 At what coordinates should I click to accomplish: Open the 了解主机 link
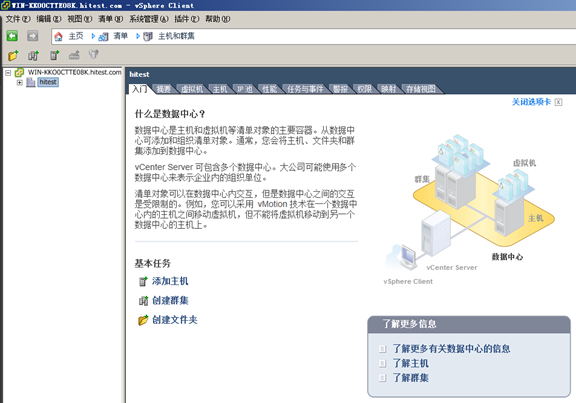pos(411,364)
